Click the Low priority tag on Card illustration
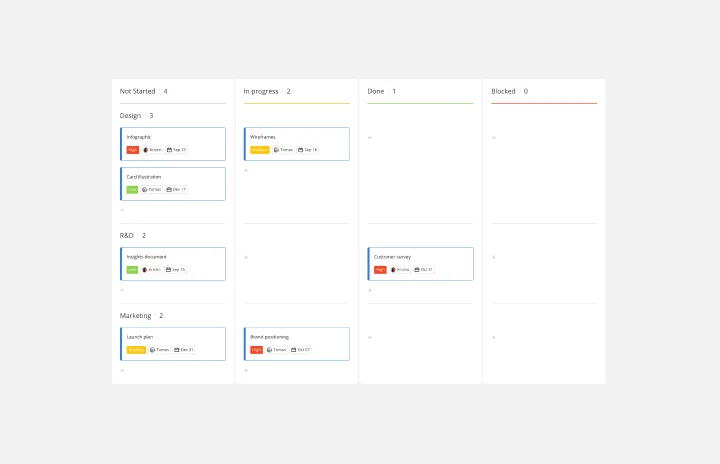720x464 pixels. pos(132,190)
